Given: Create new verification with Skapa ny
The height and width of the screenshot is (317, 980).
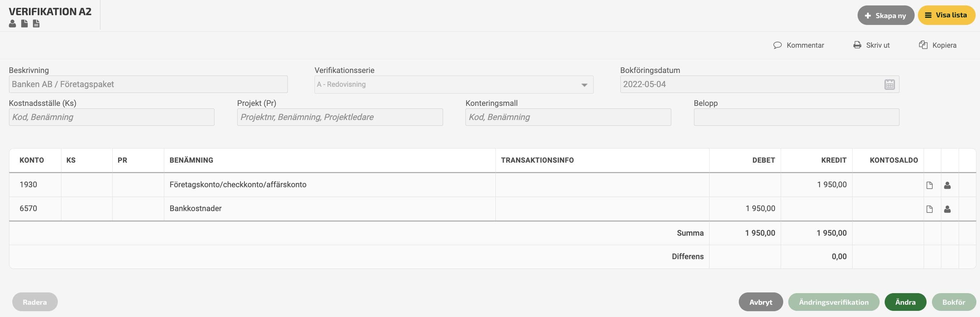Looking at the screenshot, I should [x=886, y=15].
